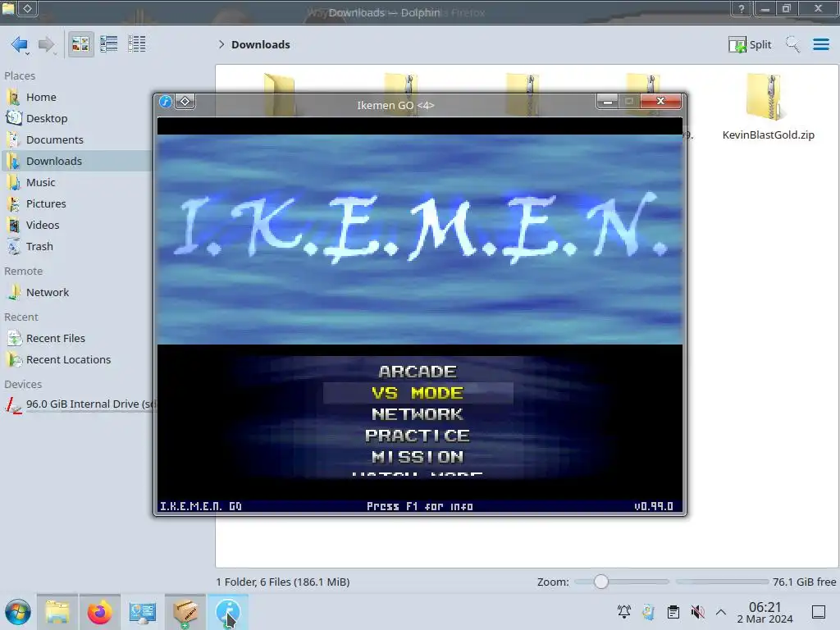Close the Ikemen GO window

pos(661,101)
